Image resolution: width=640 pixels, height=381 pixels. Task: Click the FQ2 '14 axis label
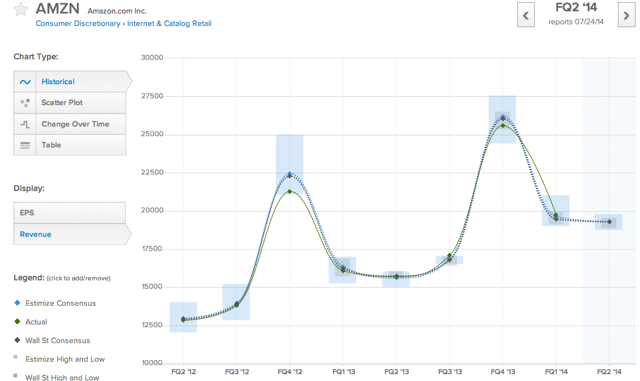pos(609,372)
